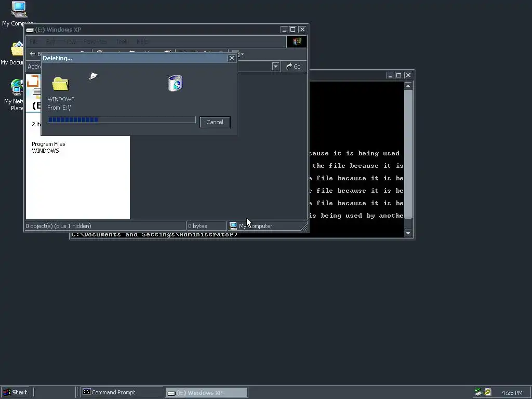This screenshot has width=532, height=399.
Task: Open My Documents desktop icon
Action: [x=12, y=54]
